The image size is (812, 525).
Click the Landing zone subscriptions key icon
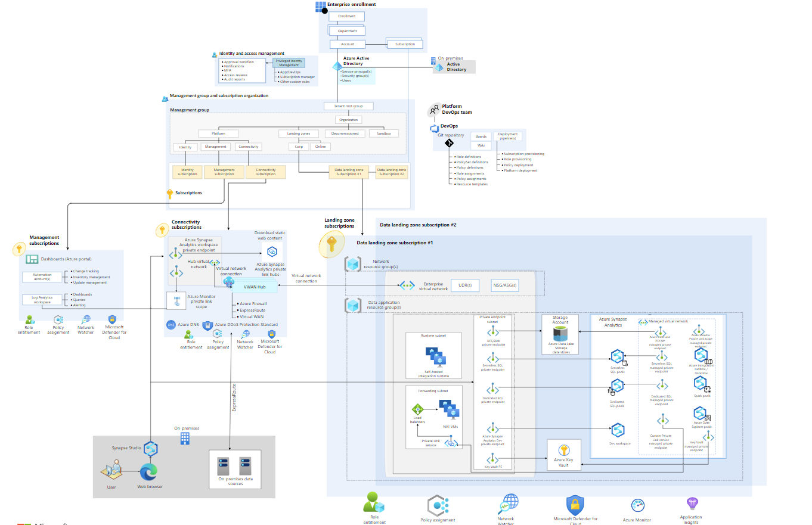331,244
